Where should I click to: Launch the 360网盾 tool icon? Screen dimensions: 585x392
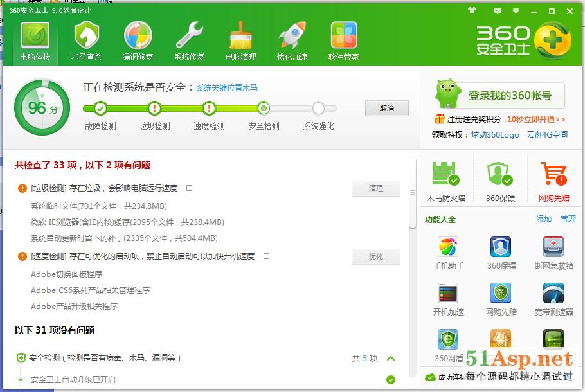[x=448, y=339]
